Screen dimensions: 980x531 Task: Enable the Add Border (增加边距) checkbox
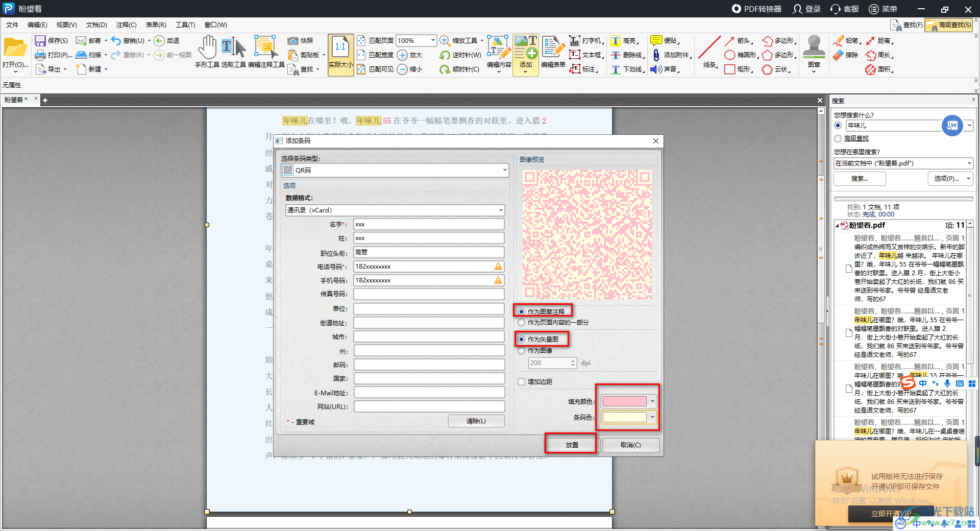tap(521, 382)
